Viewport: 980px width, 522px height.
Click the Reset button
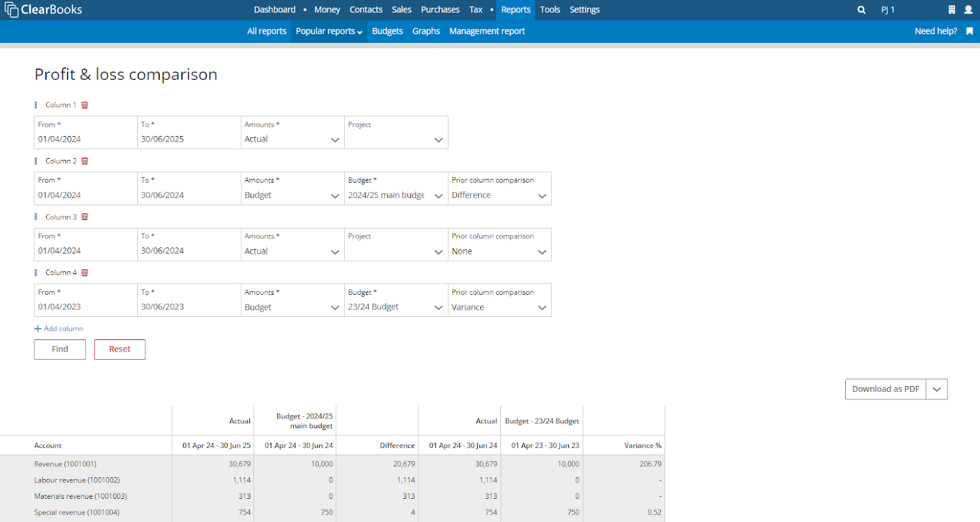coord(120,349)
